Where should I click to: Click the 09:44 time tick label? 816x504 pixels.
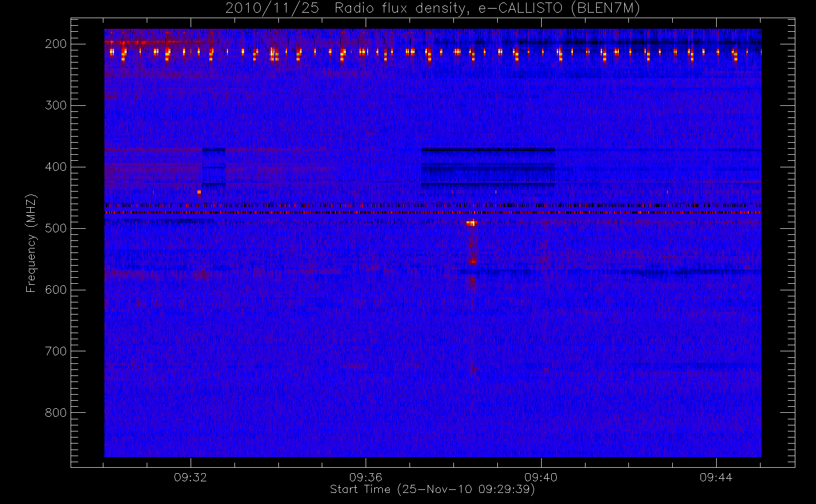pos(716,477)
